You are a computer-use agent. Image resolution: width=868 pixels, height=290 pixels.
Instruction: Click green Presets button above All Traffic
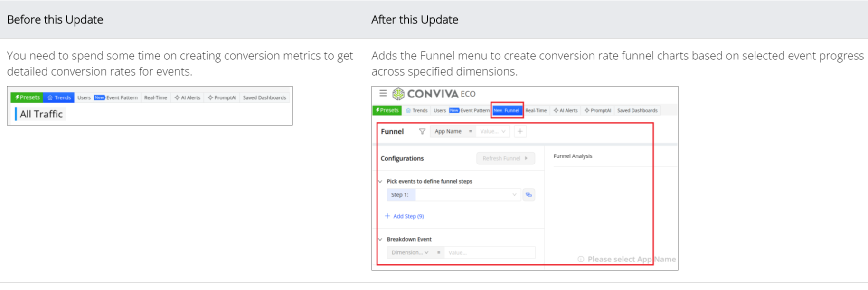point(27,97)
